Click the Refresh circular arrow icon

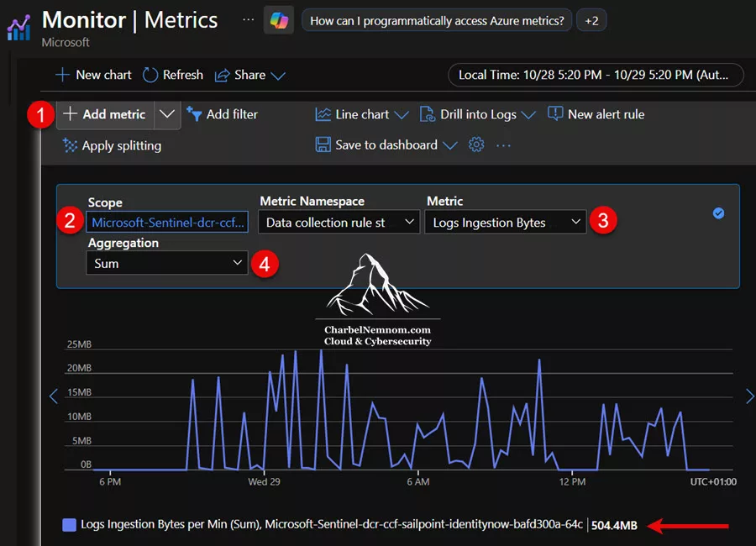150,75
